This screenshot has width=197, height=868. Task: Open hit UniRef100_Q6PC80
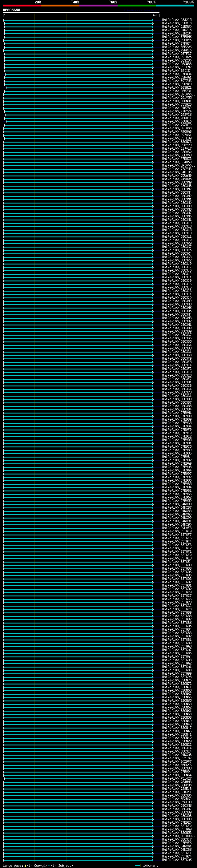tap(177, 785)
